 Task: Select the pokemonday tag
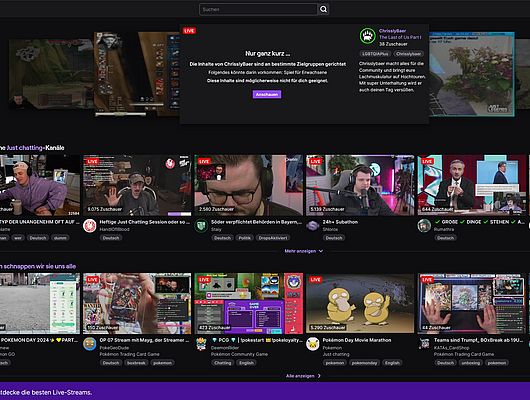(x=364, y=363)
